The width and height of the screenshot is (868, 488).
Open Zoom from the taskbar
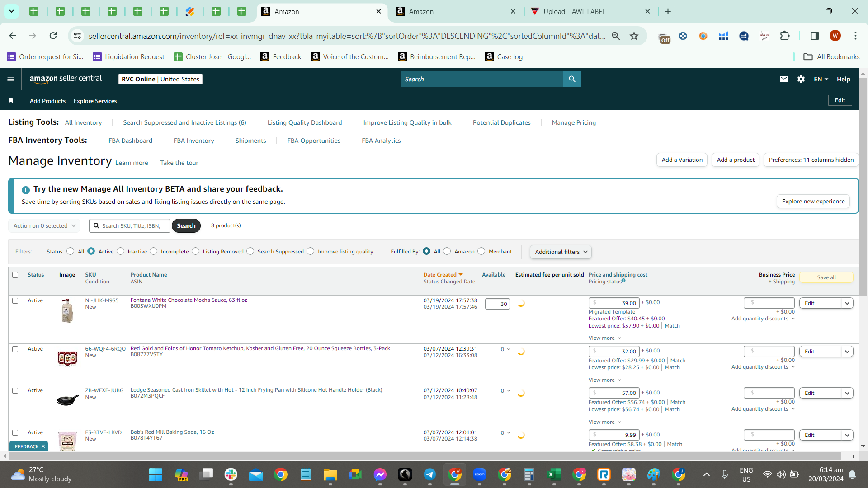479,474
